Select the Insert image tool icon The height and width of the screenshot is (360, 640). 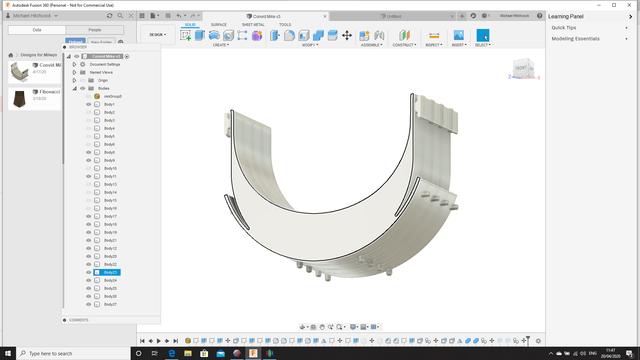point(459,36)
